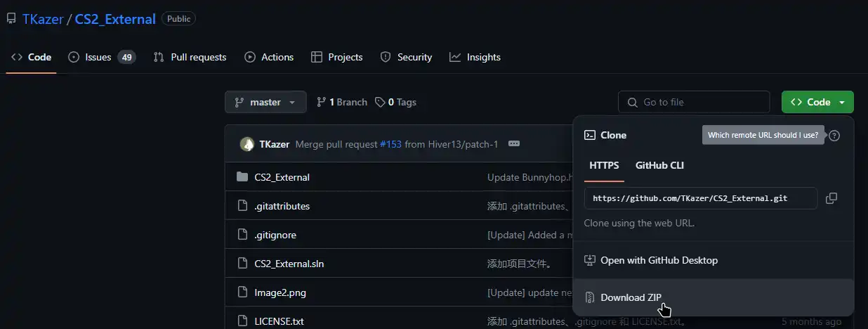This screenshot has width=868, height=329.
Task: Click the file icon beside .gitignore
Action: tap(242, 235)
